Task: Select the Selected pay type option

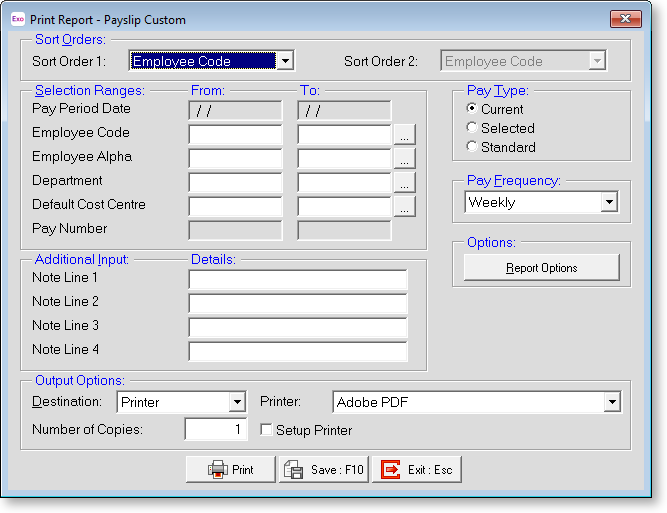Action: 472,128
